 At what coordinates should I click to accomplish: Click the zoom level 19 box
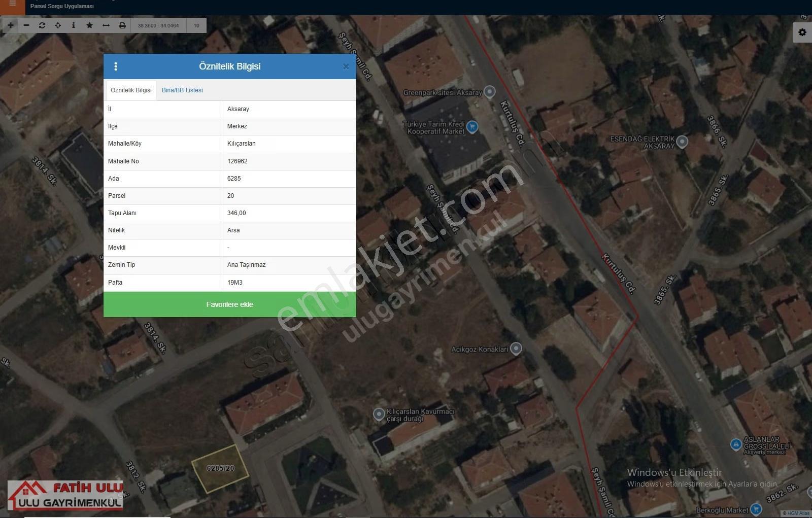point(196,25)
